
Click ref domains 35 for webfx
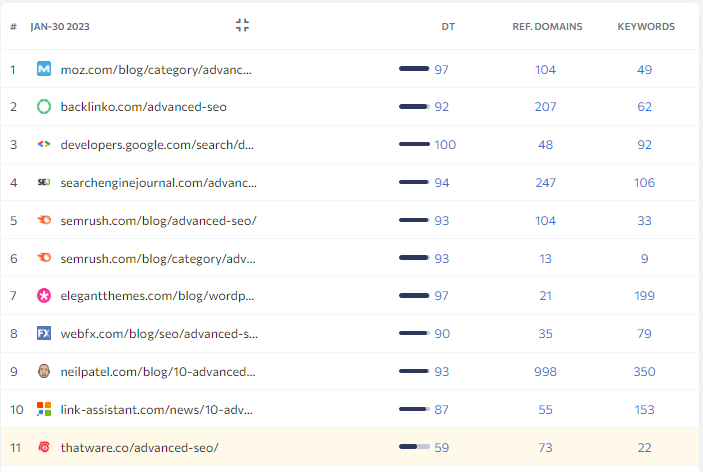coord(546,333)
